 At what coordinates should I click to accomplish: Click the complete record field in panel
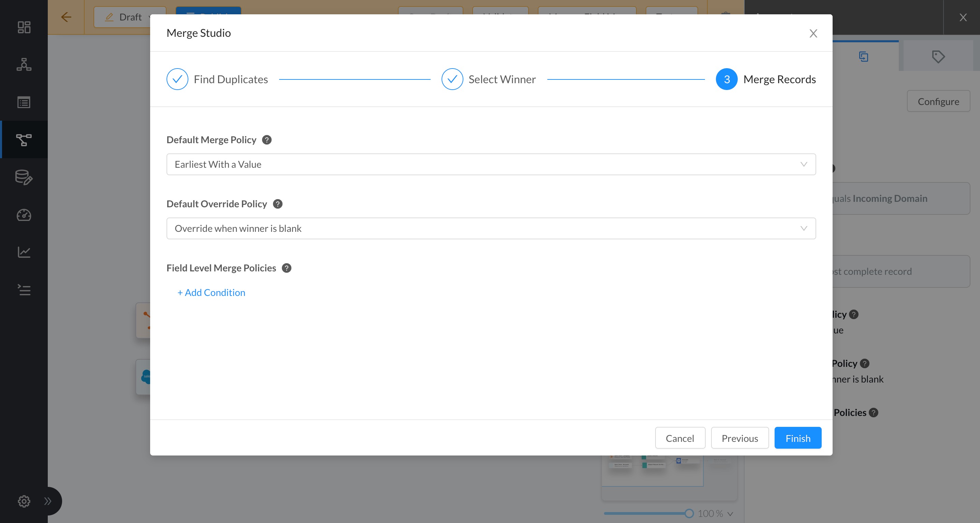click(x=901, y=271)
